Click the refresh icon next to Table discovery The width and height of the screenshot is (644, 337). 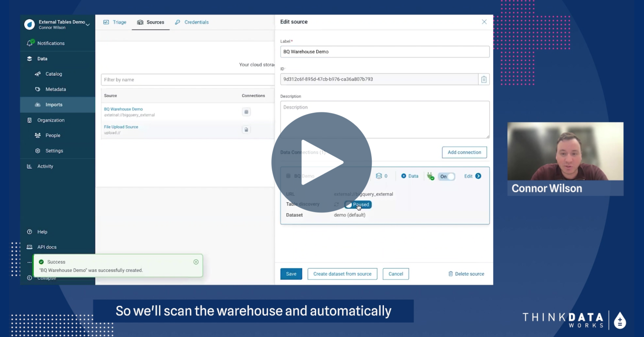click(x=336, y=204)
